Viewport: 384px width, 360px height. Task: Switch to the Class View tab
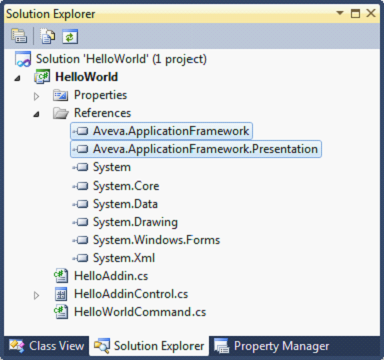(x=47, y=346)
